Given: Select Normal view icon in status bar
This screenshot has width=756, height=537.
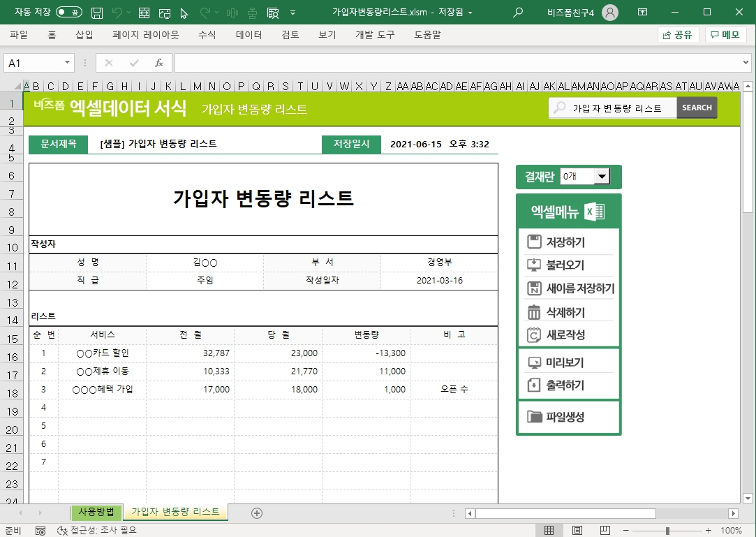Looking at the screenshot, I should 549,531.
